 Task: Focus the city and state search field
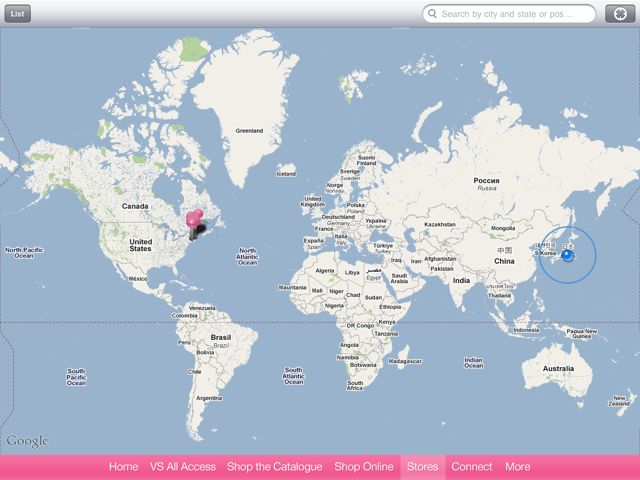click(509, 14)
